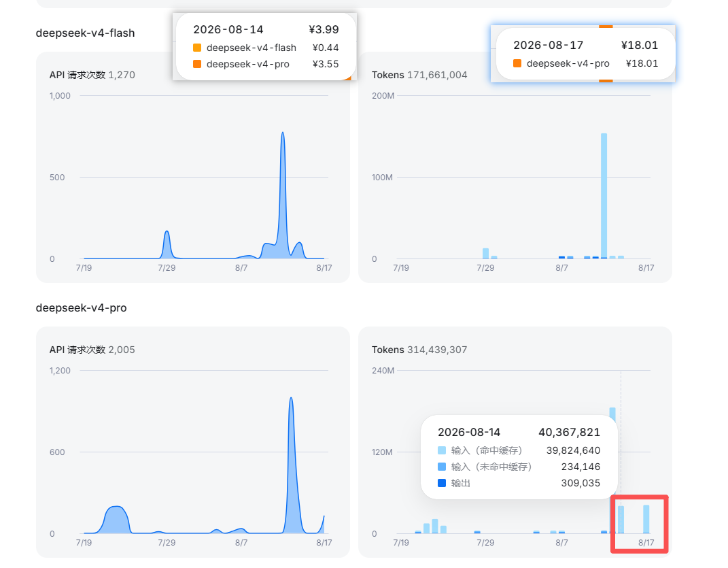Click the Tokens 314,439,307 title
Viewport: 728px width, 568px height.
[419, 350]
